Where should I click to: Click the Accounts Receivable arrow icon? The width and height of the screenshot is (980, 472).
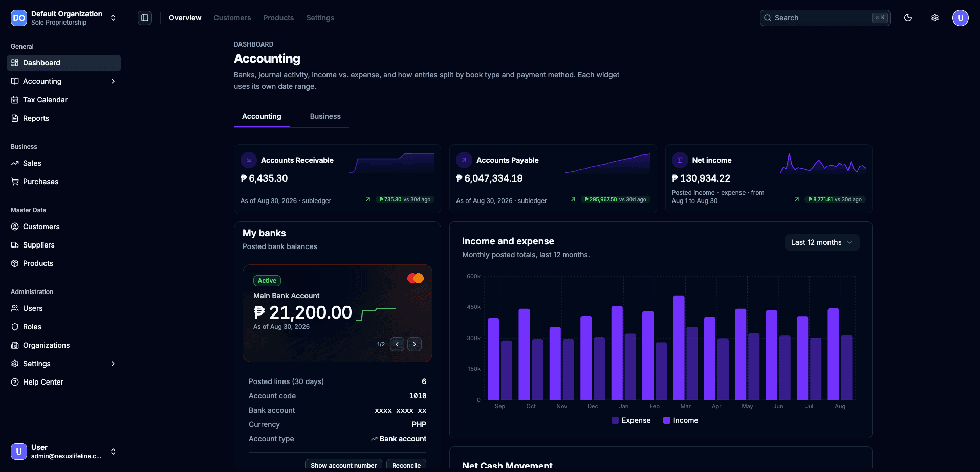[x=249, y=160]
